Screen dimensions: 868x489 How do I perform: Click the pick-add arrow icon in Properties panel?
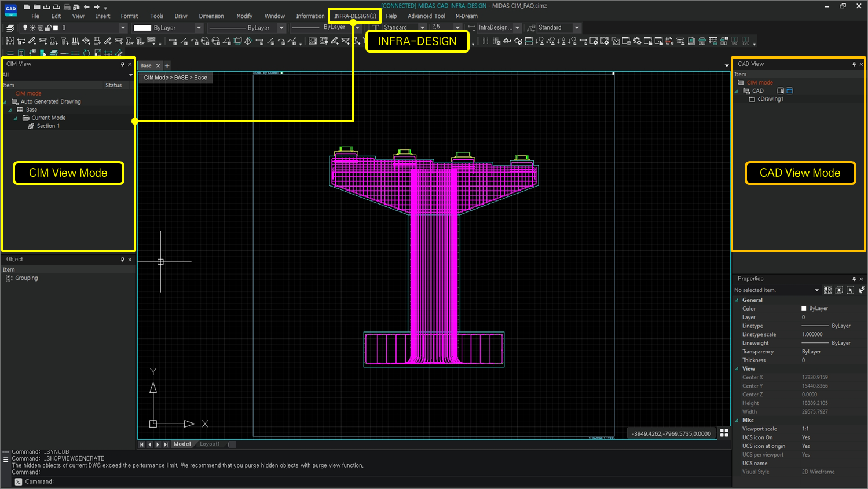pyautogui.click(x=850, y=290)
